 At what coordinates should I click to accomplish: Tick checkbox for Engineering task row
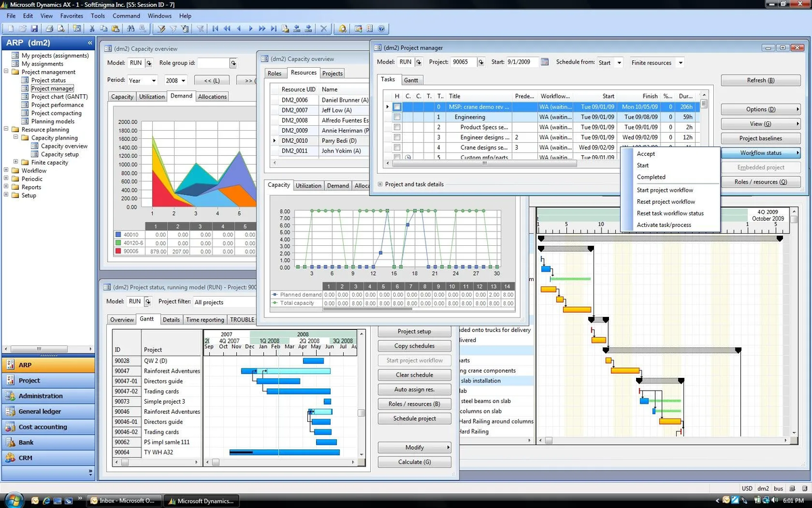397,117
